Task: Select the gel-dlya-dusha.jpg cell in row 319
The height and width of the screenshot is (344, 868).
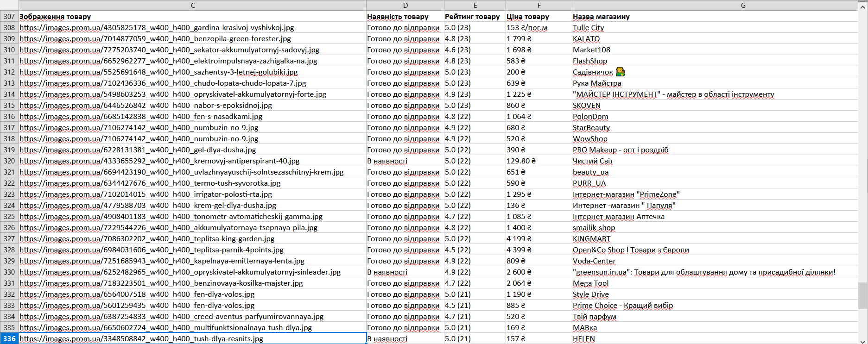Action: pyautogui.click(x=192, y=150)
